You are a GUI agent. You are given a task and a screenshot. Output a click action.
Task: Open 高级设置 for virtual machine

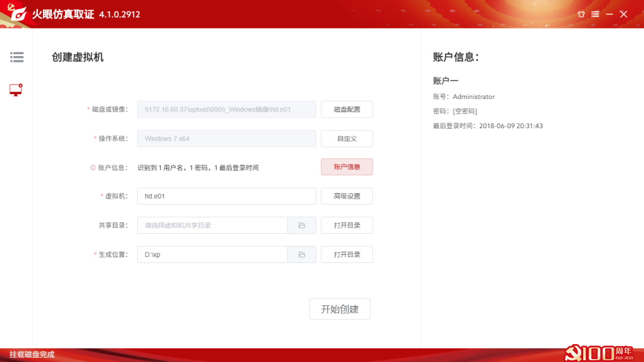coord(346,196)
